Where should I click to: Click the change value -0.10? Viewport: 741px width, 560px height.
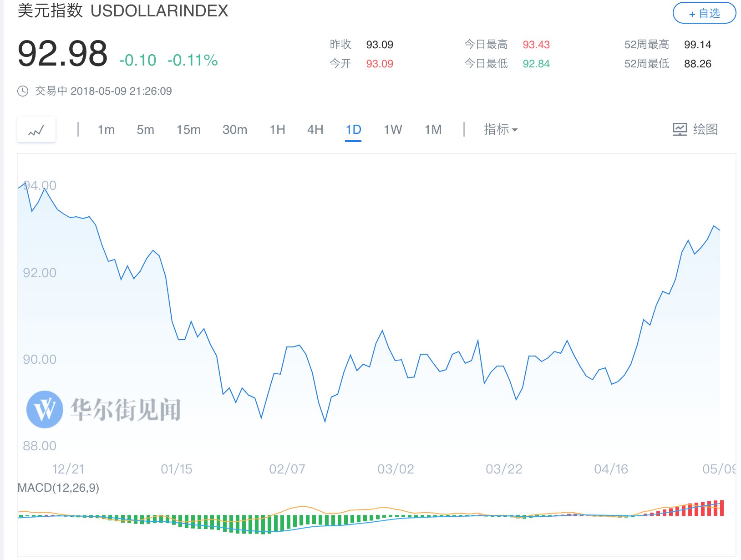coord(137,60)
